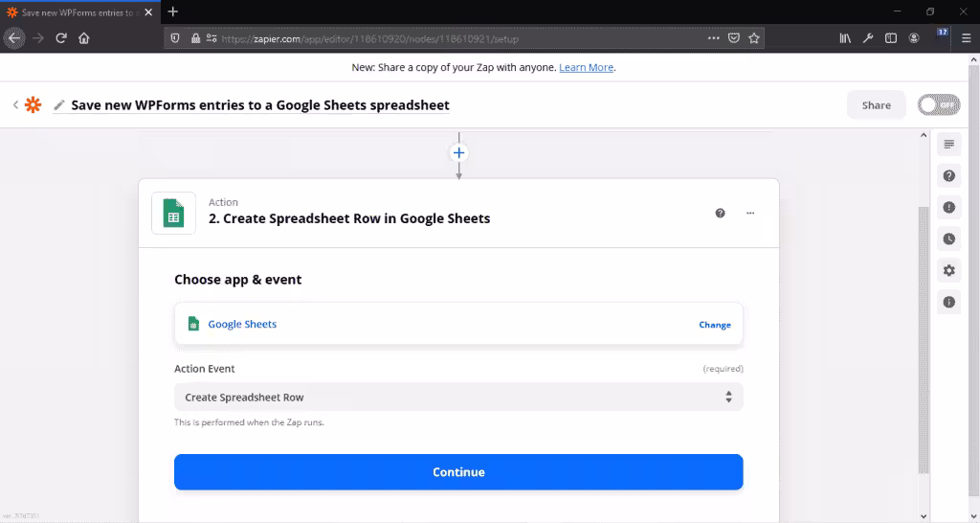Open the sidebar history clock icon
The width and height of the screenshot is (980, 523).
[x=948, y=239]
